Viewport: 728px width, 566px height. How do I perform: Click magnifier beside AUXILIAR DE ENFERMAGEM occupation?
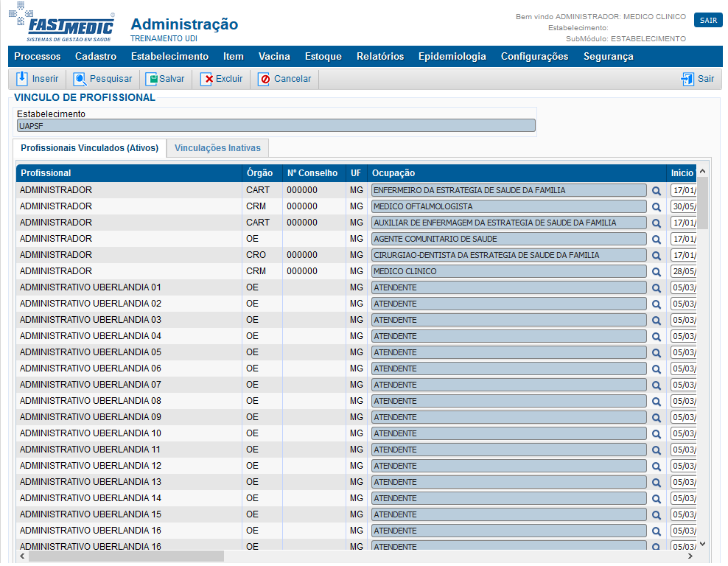tap(656, 223)
